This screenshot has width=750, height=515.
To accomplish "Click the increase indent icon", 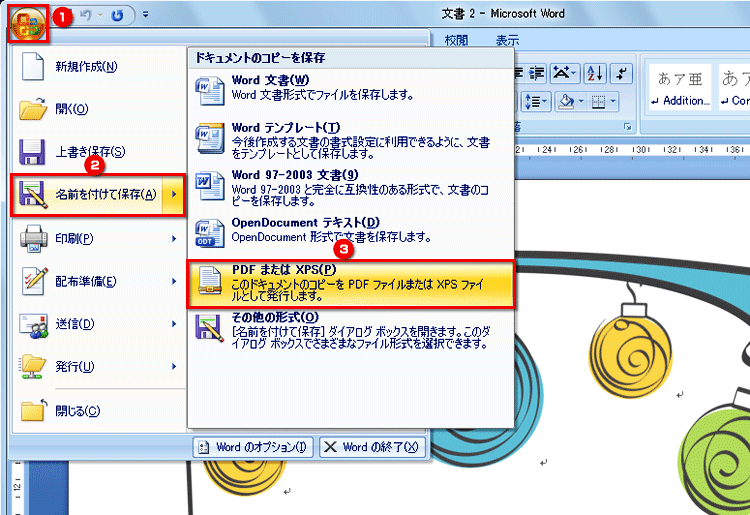I will [x=537, y=74].
